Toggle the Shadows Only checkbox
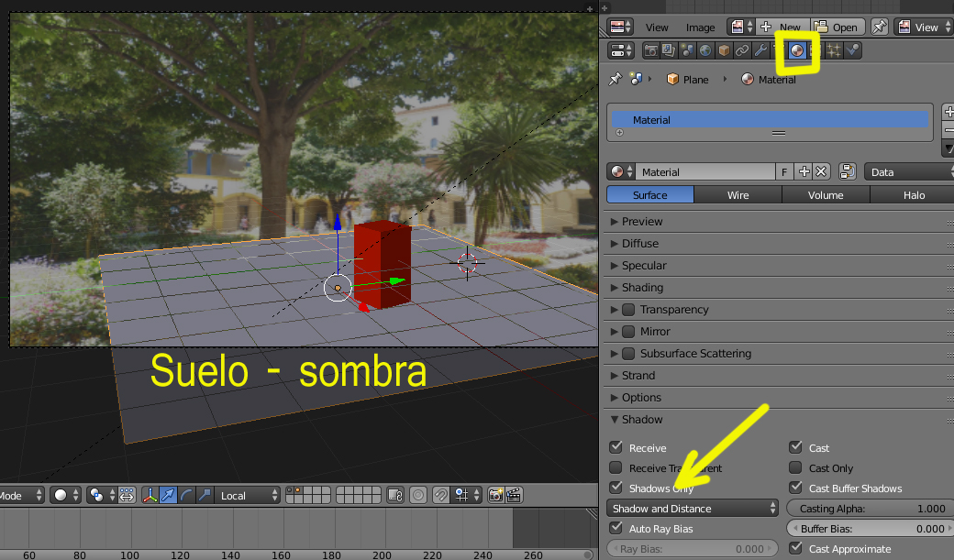The height and width of the screenshot is (560, 954). 616,487
